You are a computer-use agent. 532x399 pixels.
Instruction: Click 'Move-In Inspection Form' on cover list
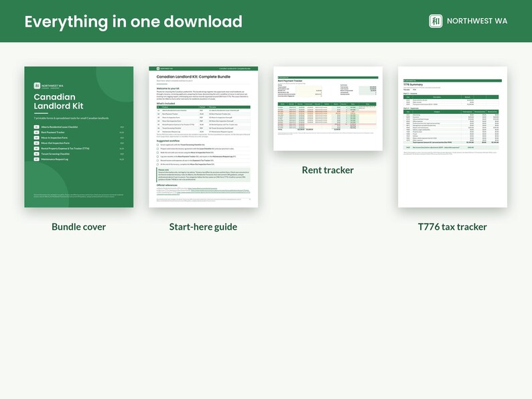point(54,138)
